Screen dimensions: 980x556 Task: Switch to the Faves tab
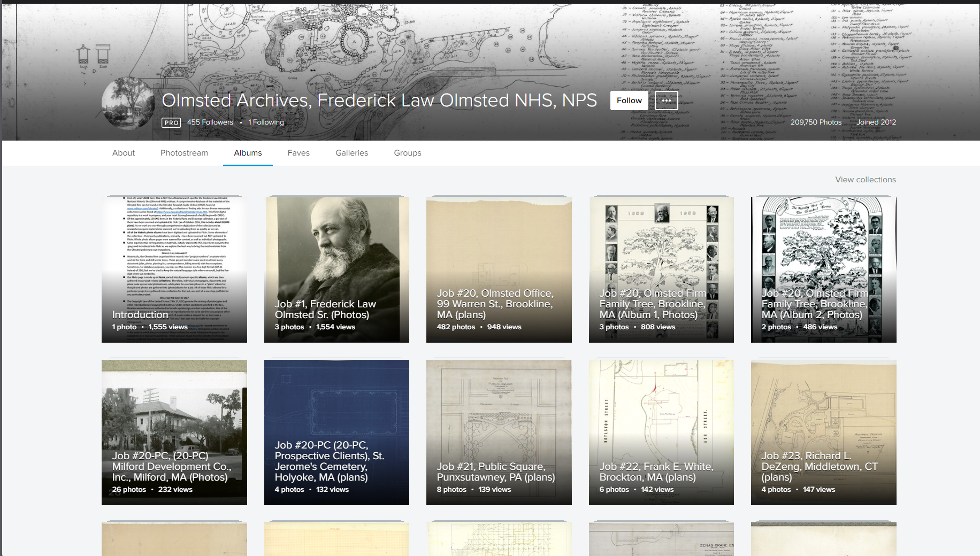coord(298,153)
